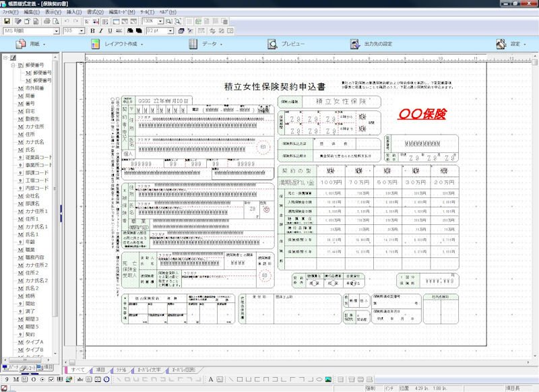This screenshot has width=539, height=392.
Task: Open the 編集(E) menu
Action: pos(32,12)
